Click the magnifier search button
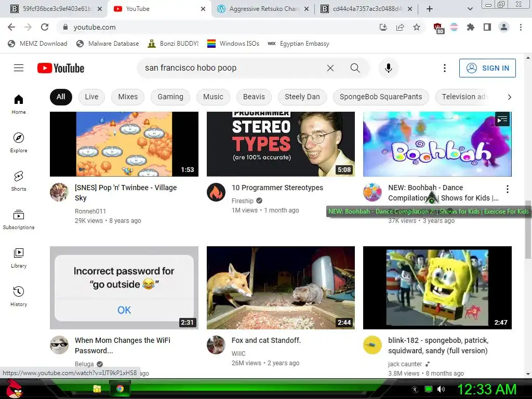 (355, 68)
